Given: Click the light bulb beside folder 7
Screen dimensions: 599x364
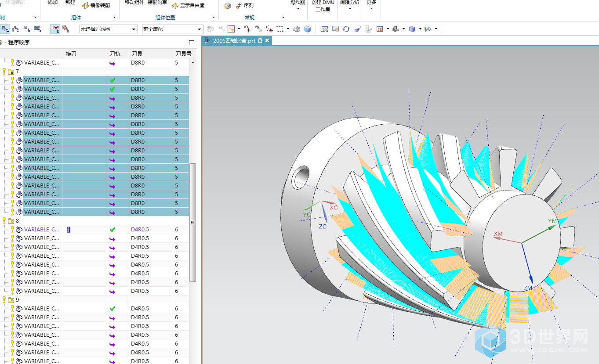Looking at the screenshot, I should [4, 71].
